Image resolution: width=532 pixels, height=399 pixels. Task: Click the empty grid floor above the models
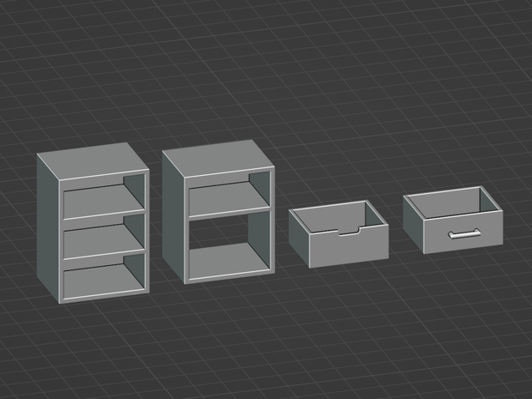pos(266,68)
